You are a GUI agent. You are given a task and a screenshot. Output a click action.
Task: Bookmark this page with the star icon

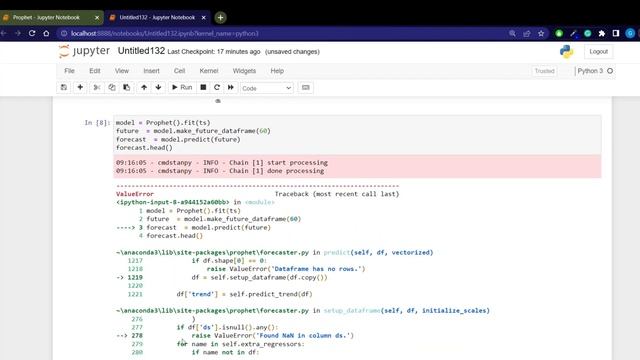click(541, 33)
